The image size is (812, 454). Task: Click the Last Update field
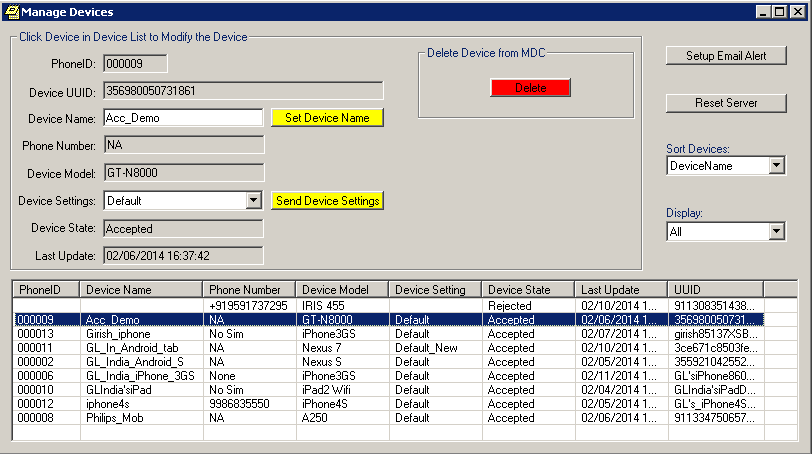click(x=183, y=256)
